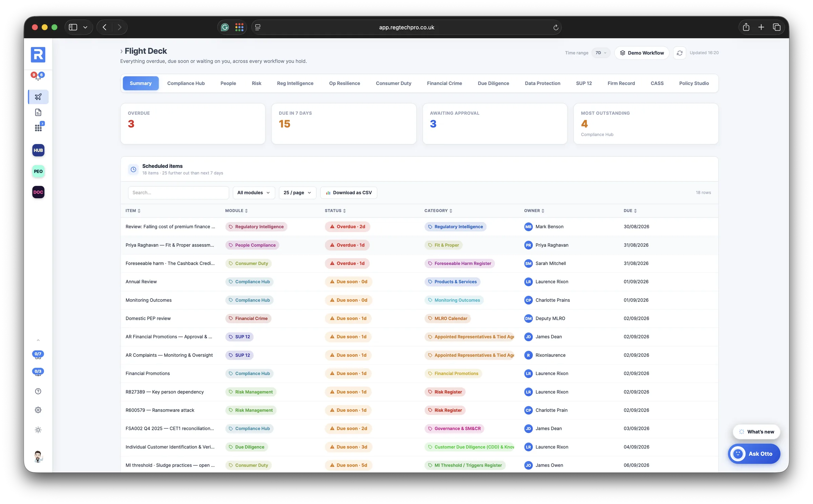813x504 pixels.
Task: Open the 0/7 checklist badge icon
Action: [38, 354]
